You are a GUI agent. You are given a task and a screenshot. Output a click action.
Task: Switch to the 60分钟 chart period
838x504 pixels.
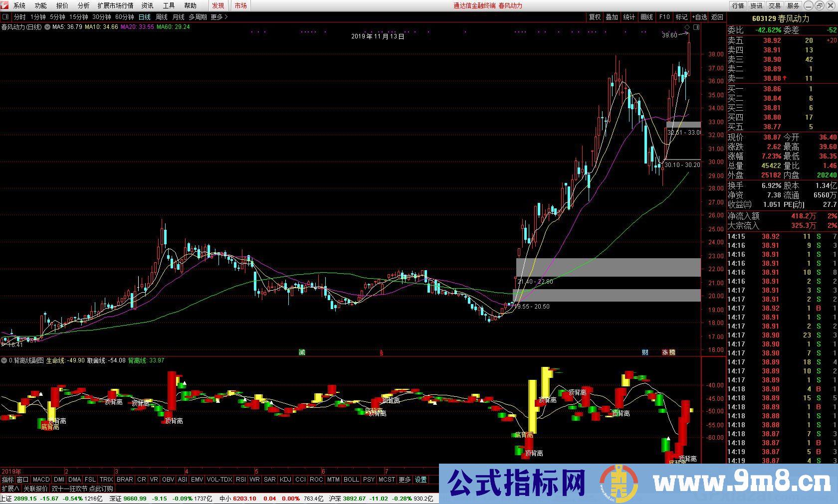[x=124, y=17]
